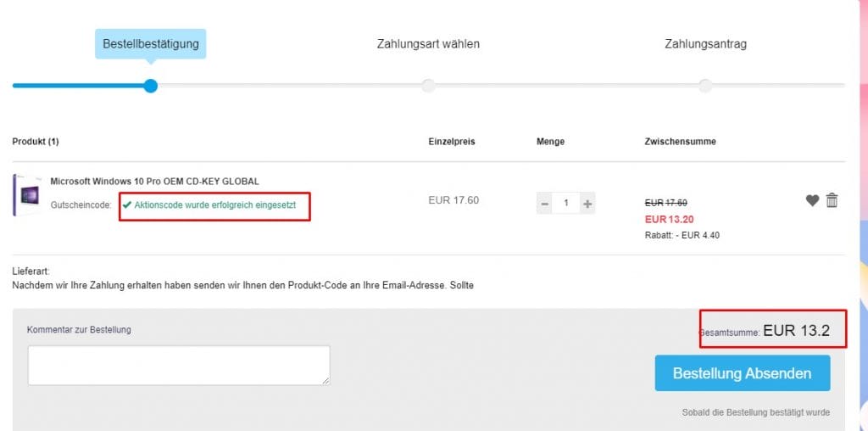Click the green checkmark by Aktionscode message
Image resolution: width=868 pixels, height=431 pixels.
(127, 205)
